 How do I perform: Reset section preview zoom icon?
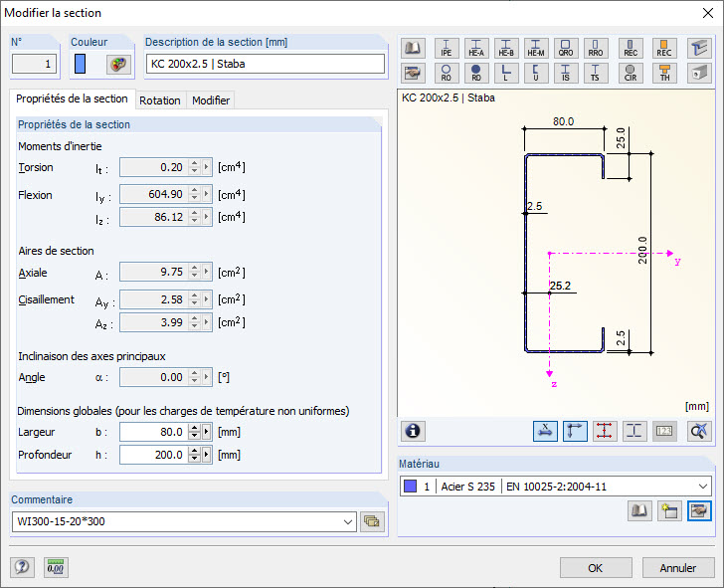pyautogui.click(x=699, y=431)
